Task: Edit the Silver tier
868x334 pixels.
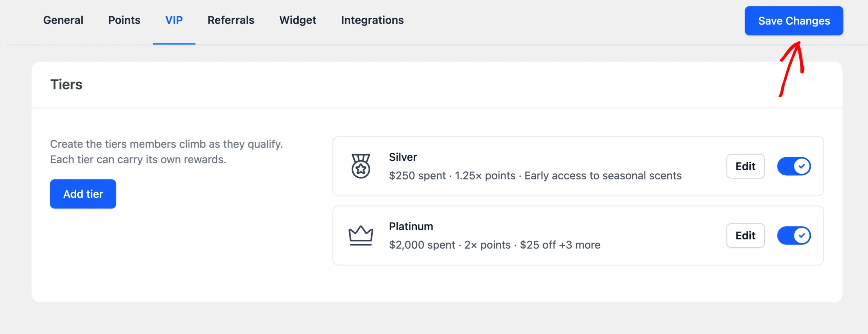Action: tap(745, 166)
